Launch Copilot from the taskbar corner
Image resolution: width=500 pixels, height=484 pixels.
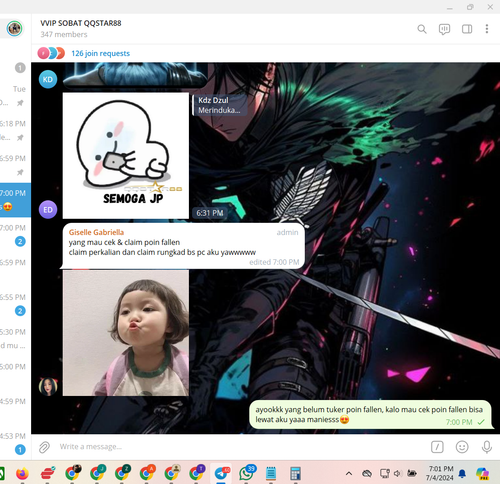pyautogui.click(x=482, y=473)
